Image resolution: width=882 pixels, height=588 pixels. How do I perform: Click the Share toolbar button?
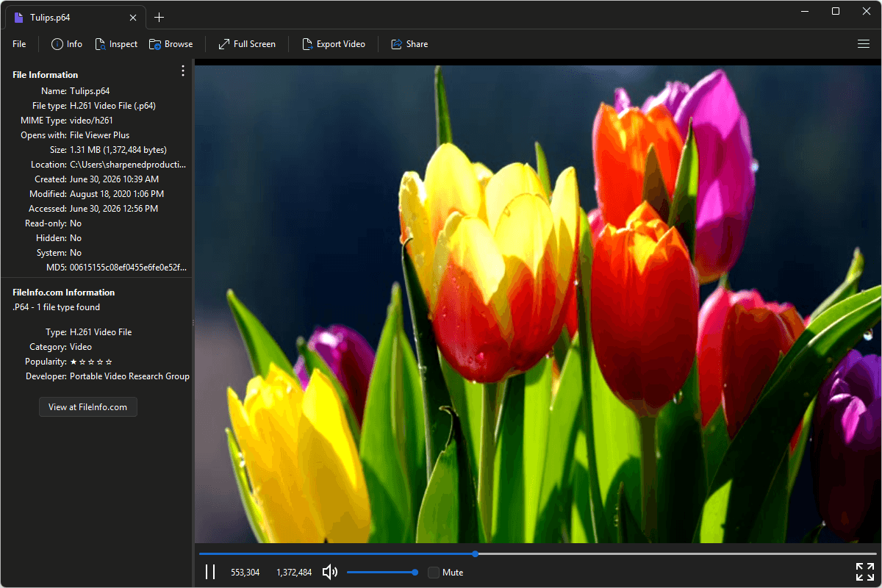(x=409, y=44)
